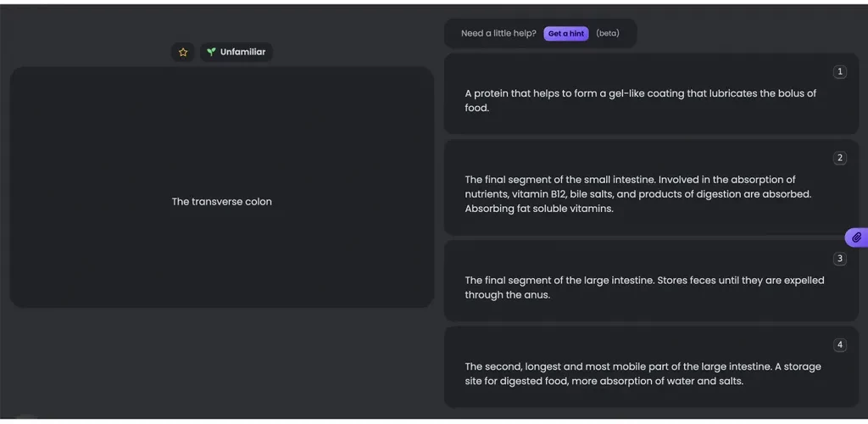Click the 'through the anus' text line
Image resolution: width=868 pixels, height=424 pixels.
point(507,295)
